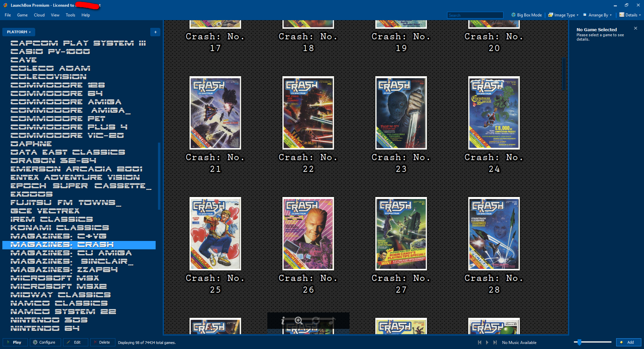Select the Nintendo 64 platform
Image resolution: width=644 pixels, height=349 pixels.
(x=45, y=329)
